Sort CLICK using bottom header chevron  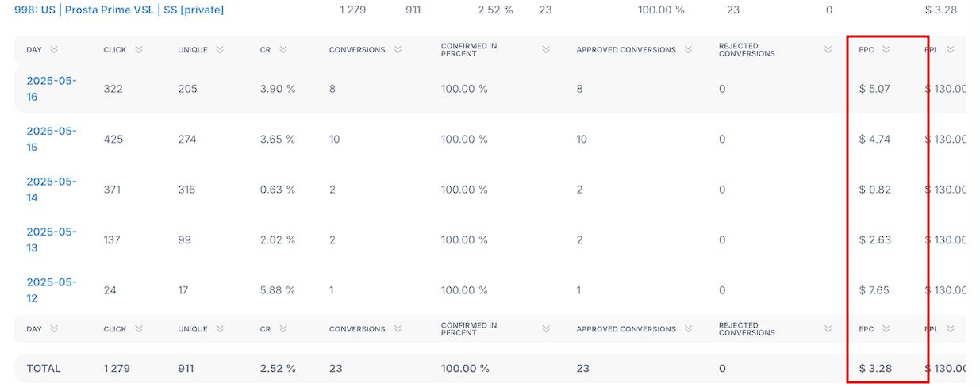pos(139,329)
